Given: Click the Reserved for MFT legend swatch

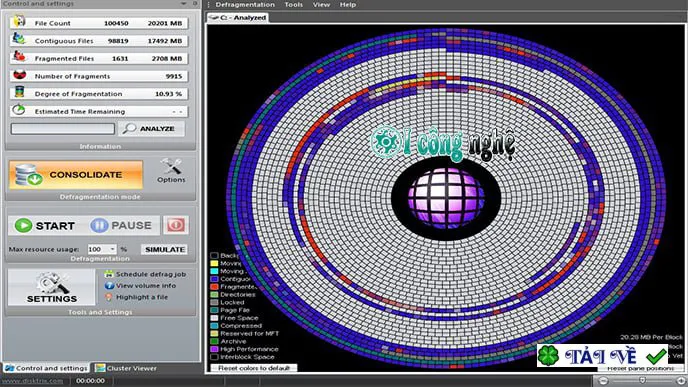Looking at the screenshot, I should 214,333.
